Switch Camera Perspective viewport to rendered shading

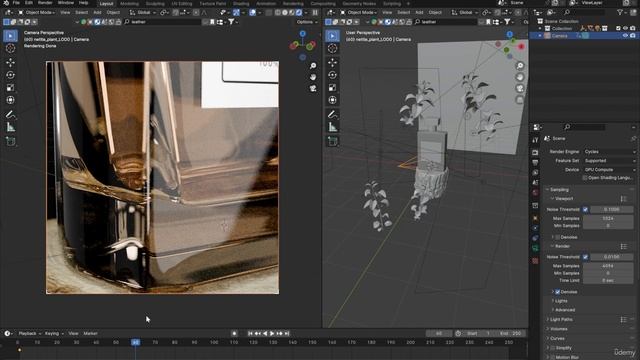(x=299, y=13)
